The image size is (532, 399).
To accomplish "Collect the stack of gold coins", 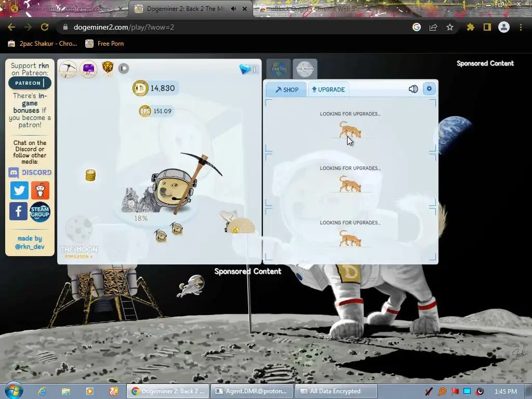I will (90, 175).
